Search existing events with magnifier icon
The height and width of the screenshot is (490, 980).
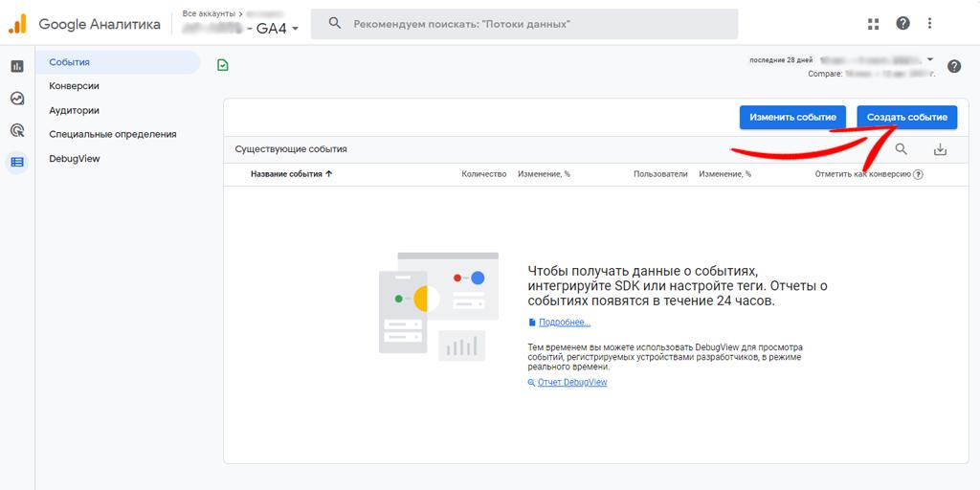click(901, 149)
